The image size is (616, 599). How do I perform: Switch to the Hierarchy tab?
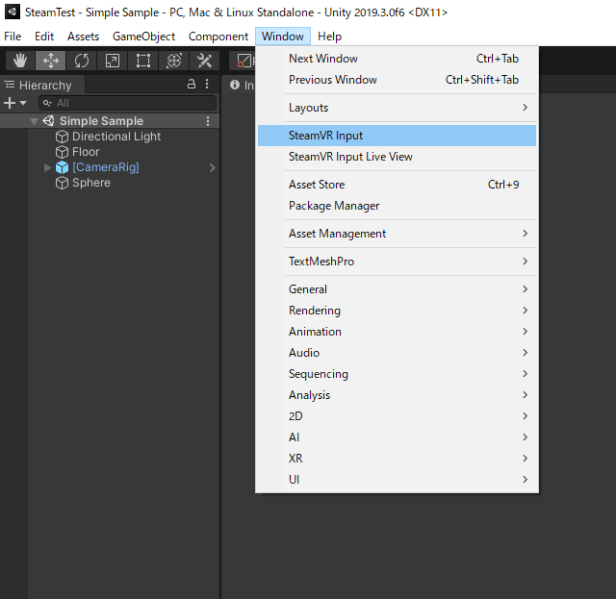42,85
